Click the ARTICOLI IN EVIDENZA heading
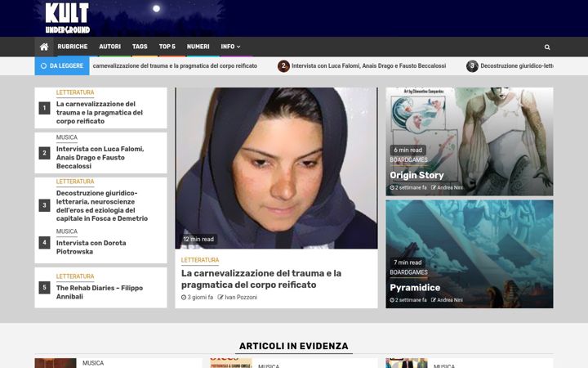Image resolution: width=588 pixels, height=368 pixels. point(294,346)
